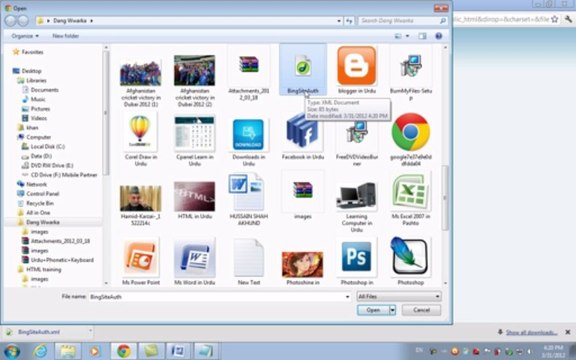Viewport: 576px width, 360px height.
Task: Click the Search Dang Wwarka box
Action: click(x=403, y=21)
